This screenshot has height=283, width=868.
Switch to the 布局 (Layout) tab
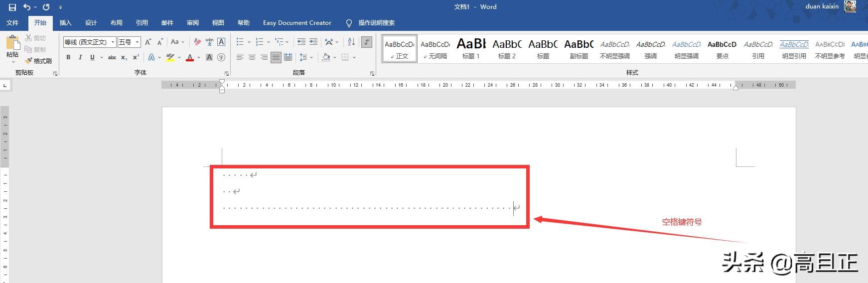point(117,22)
